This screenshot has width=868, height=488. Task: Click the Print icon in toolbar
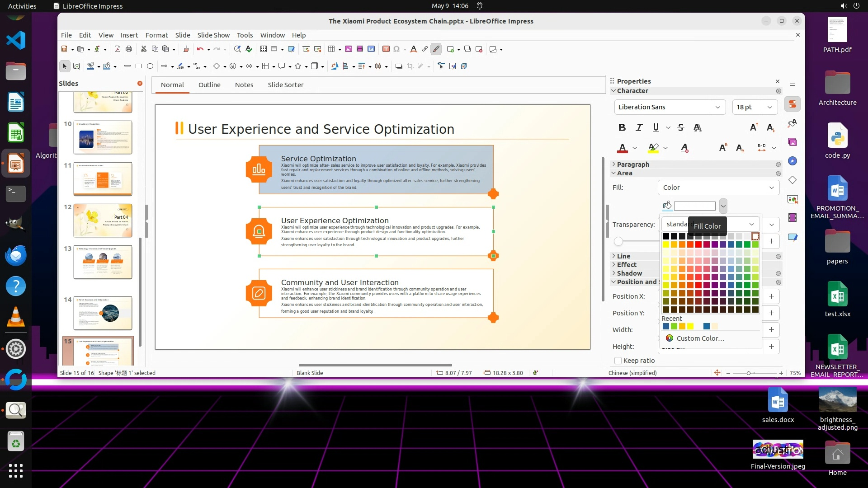(129, 49)
